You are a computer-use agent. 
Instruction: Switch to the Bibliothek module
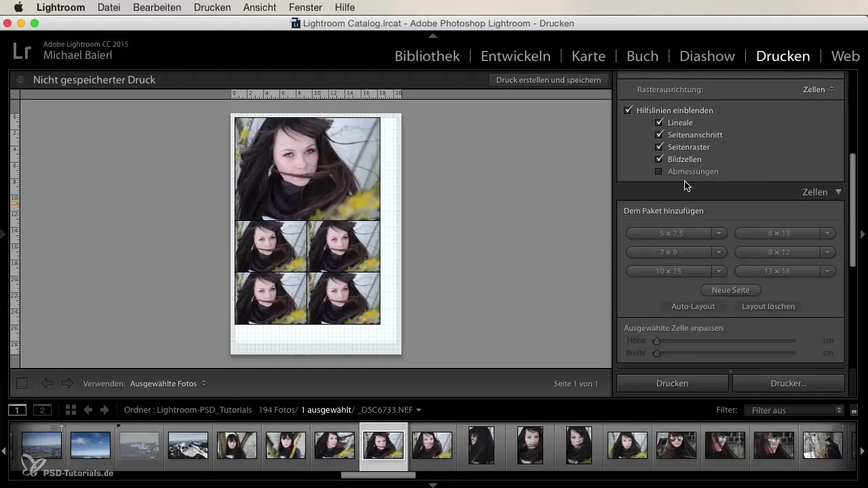pyautogui.click(x=427, y=56)
